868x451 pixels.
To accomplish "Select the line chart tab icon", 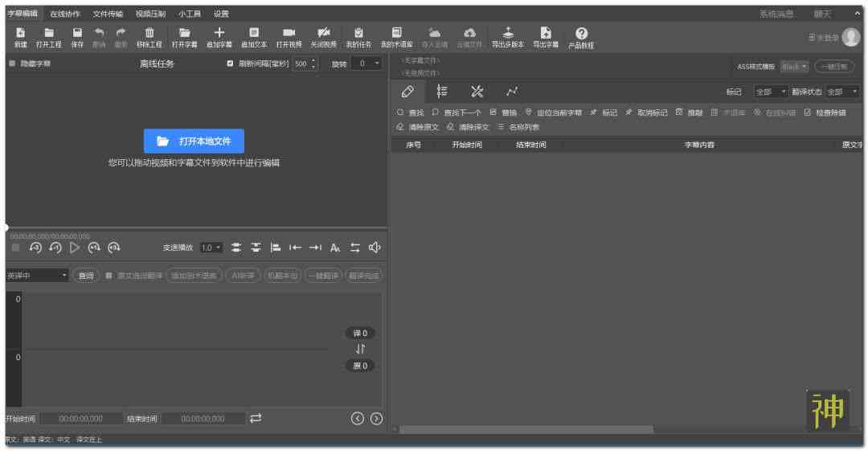I will pos(512,92).
